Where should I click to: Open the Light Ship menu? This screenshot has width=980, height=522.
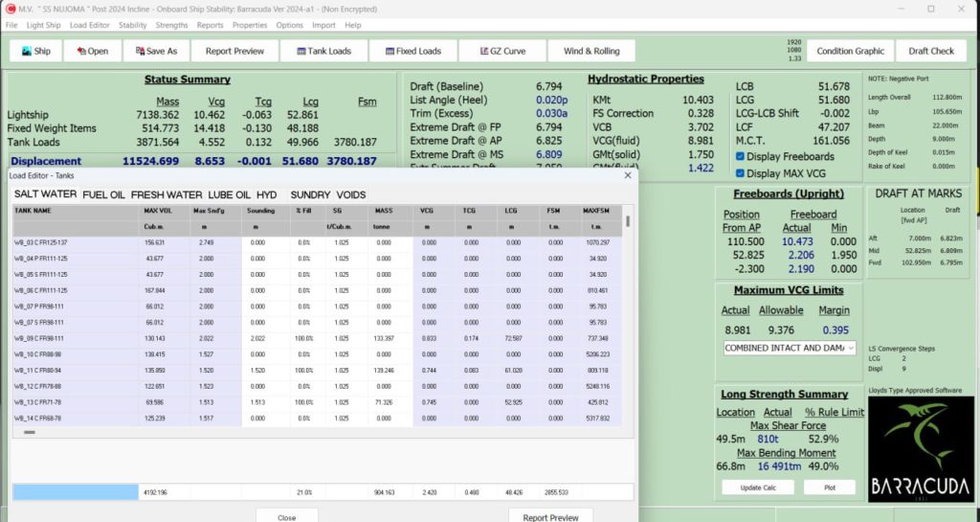click(x=43, y=25)
